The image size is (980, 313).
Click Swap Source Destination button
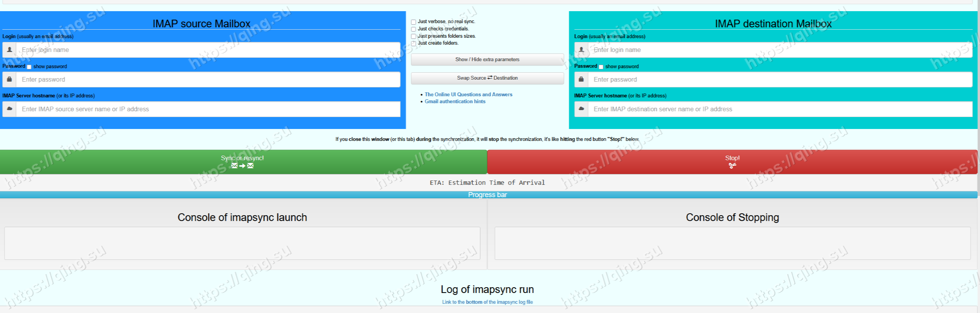(487, 78)
